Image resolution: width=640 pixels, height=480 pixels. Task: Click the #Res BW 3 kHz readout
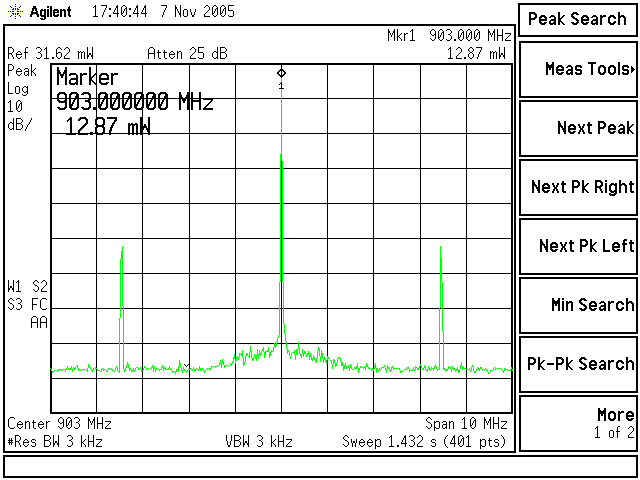[x=55, y=442]
